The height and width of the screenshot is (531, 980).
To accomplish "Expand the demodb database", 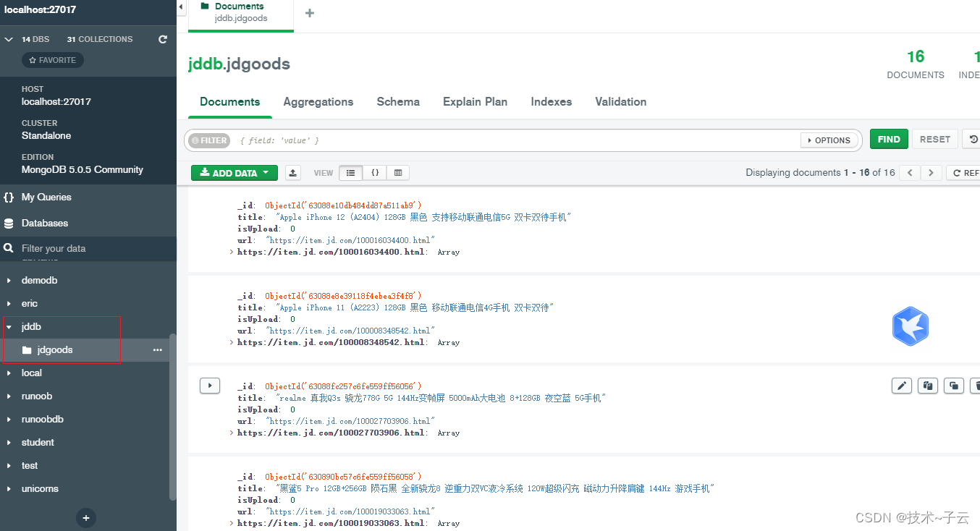I will [9, 281].
